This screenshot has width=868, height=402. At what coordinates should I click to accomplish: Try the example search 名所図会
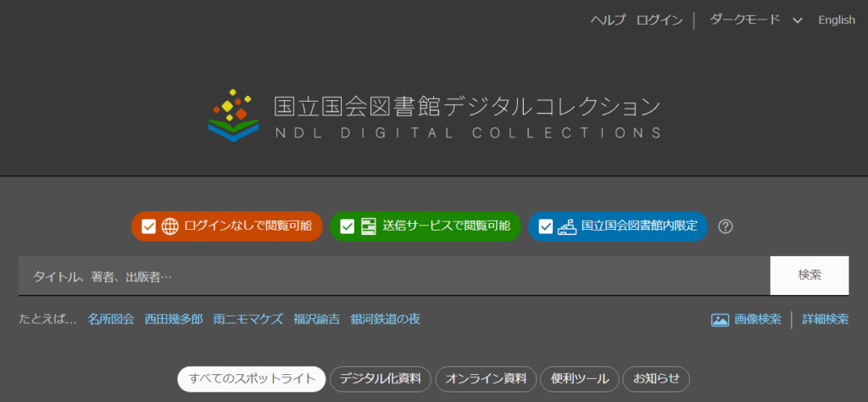pos(111,320)
